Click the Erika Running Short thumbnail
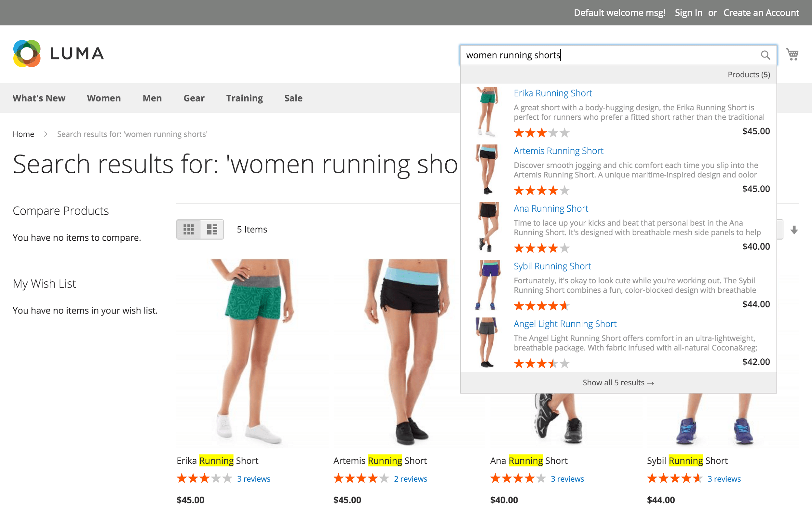The width and height of the screenshot is (812, 507). 486,112
